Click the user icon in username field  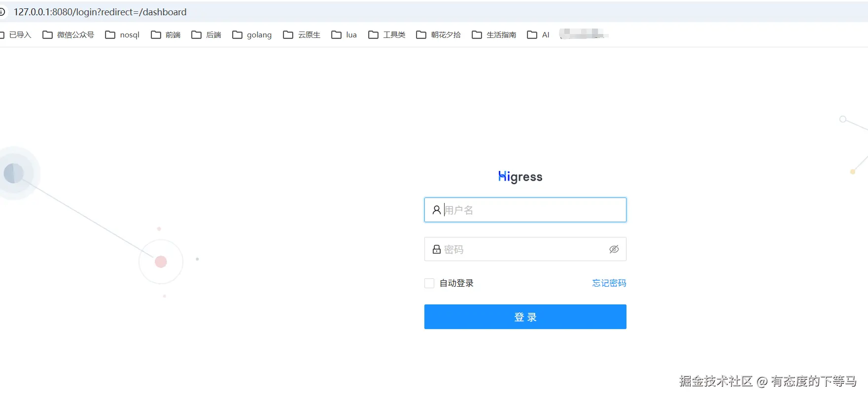tap(436, 210)
